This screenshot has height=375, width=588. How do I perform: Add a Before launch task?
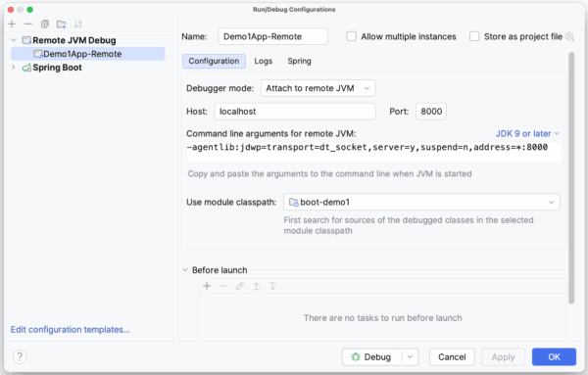point(207,286)
